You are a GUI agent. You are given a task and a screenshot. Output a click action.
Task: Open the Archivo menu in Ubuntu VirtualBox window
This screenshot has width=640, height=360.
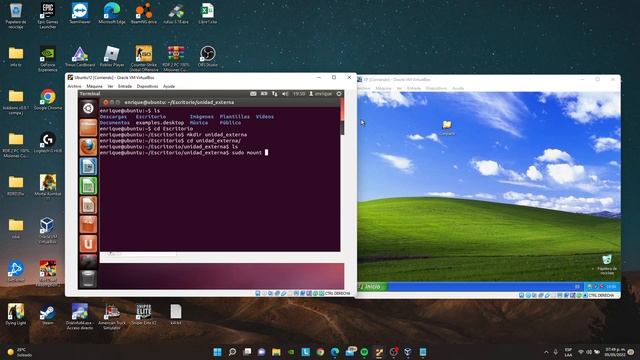[74, 86]
